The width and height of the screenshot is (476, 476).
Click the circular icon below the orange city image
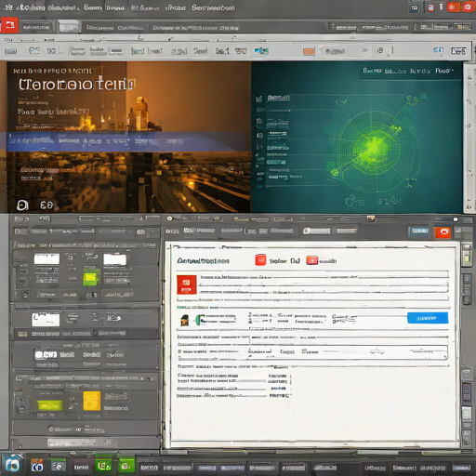(22, 205)
